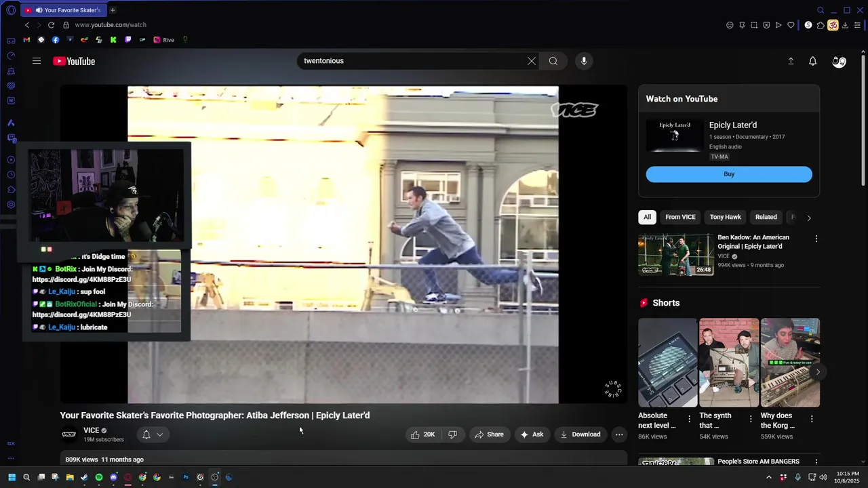The width and height of the screenshot is (868, 488).
Task: Open Kick bookmark
Action: point(113,40)
